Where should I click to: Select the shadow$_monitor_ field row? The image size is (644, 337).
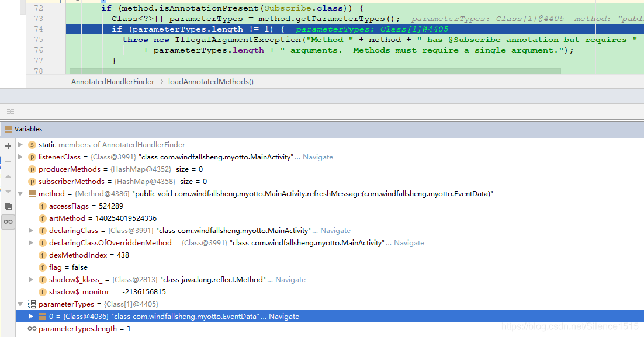pyautogui.click(x=330, y=292)
